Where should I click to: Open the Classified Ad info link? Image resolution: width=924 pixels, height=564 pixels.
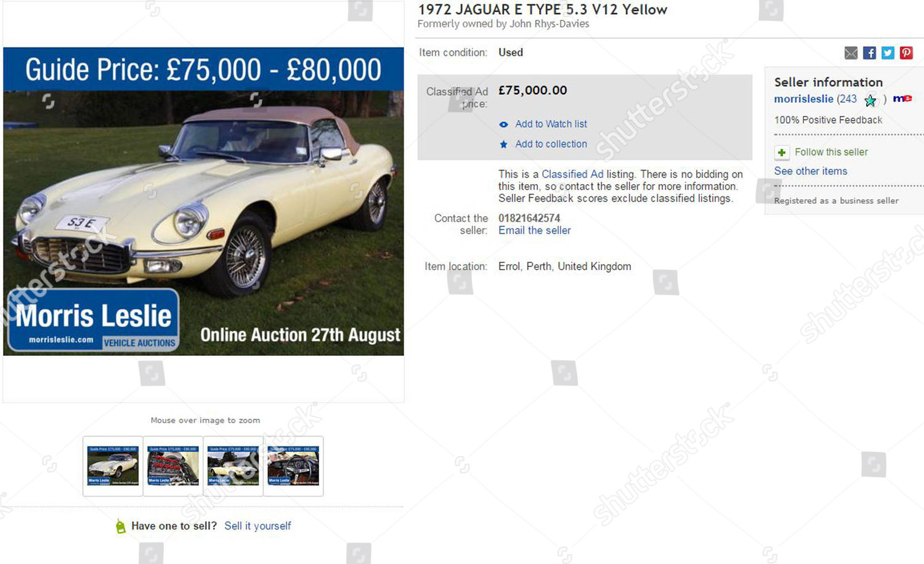572,174
